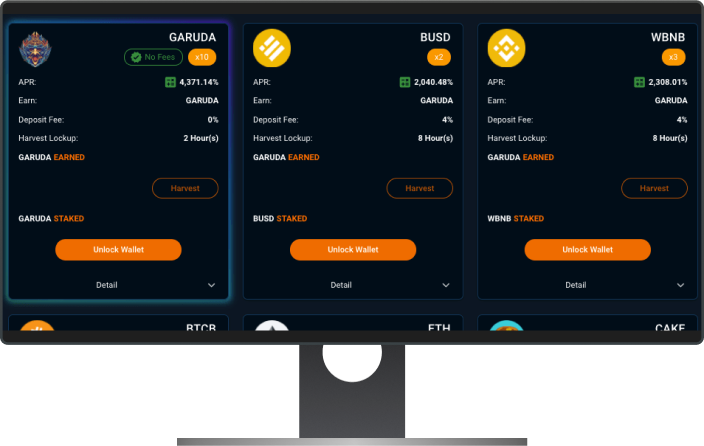Open APR calculator icon on GARUDA card

(170, 82)
